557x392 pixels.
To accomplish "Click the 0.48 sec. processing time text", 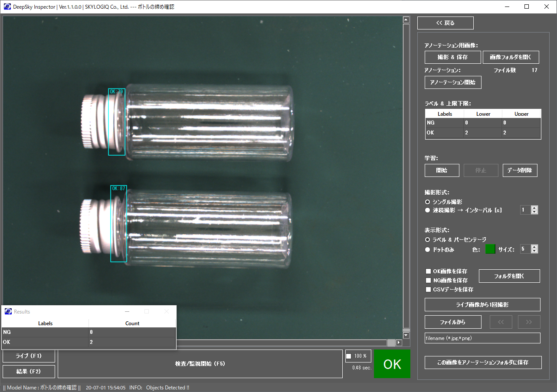I will pos(362,368).
